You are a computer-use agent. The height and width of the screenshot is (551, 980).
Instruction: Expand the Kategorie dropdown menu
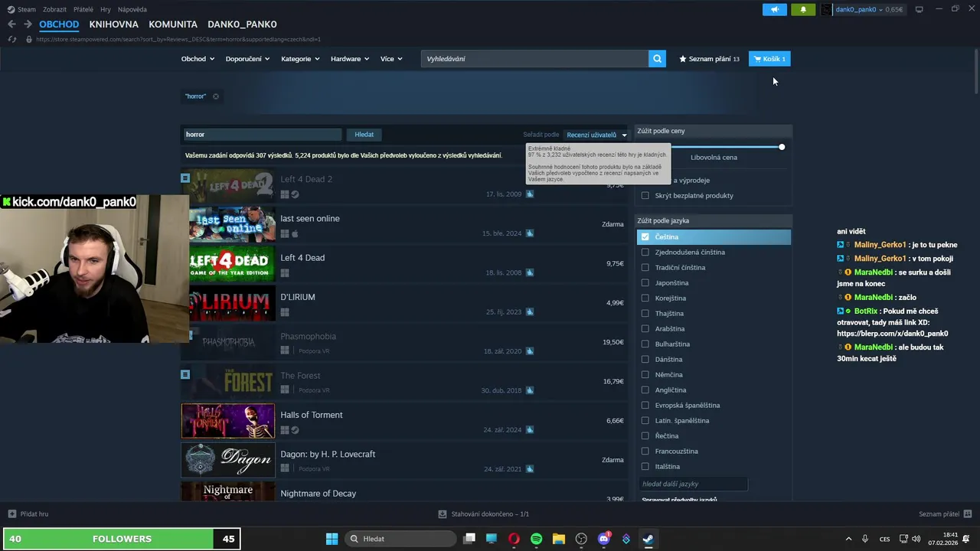click(x=300, y=59)
